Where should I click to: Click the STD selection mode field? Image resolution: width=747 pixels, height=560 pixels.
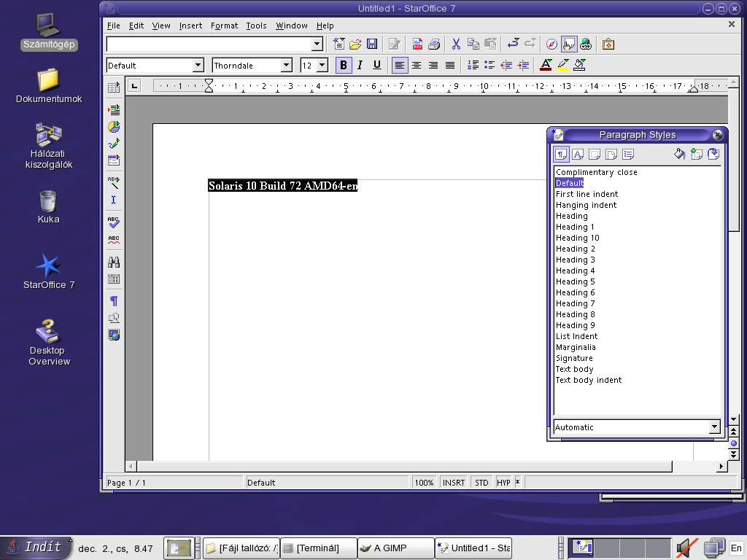481,483
